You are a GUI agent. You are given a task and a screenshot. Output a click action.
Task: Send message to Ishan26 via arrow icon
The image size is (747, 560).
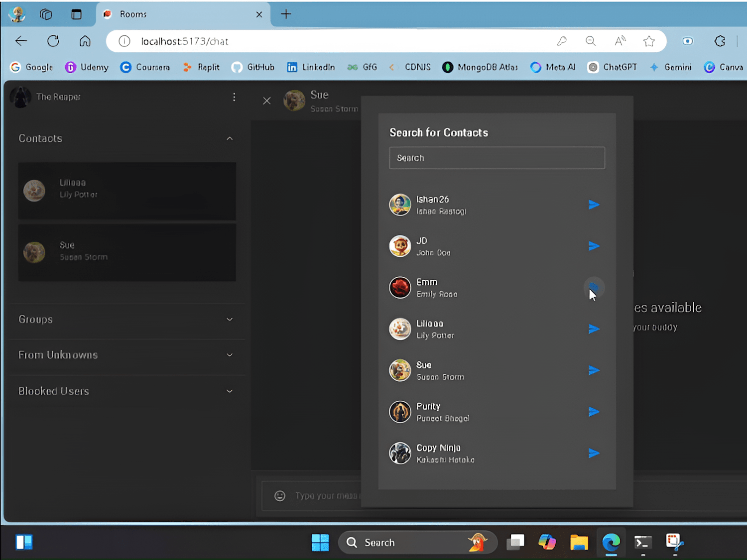[x=594, y=205]
